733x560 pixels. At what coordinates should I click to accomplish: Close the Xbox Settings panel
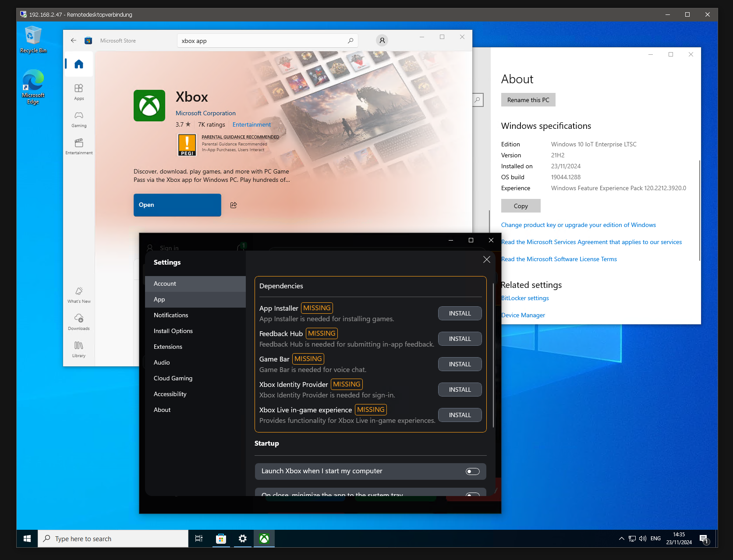[486, 259]
